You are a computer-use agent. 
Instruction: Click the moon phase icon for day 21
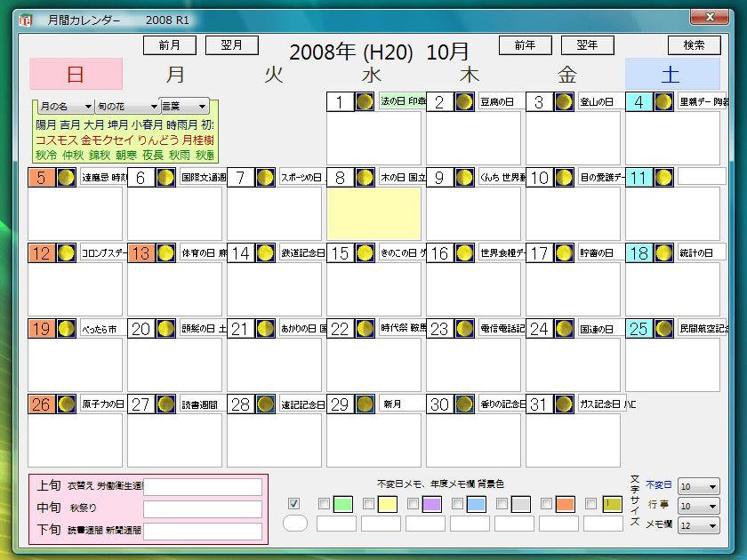[265, 329]
